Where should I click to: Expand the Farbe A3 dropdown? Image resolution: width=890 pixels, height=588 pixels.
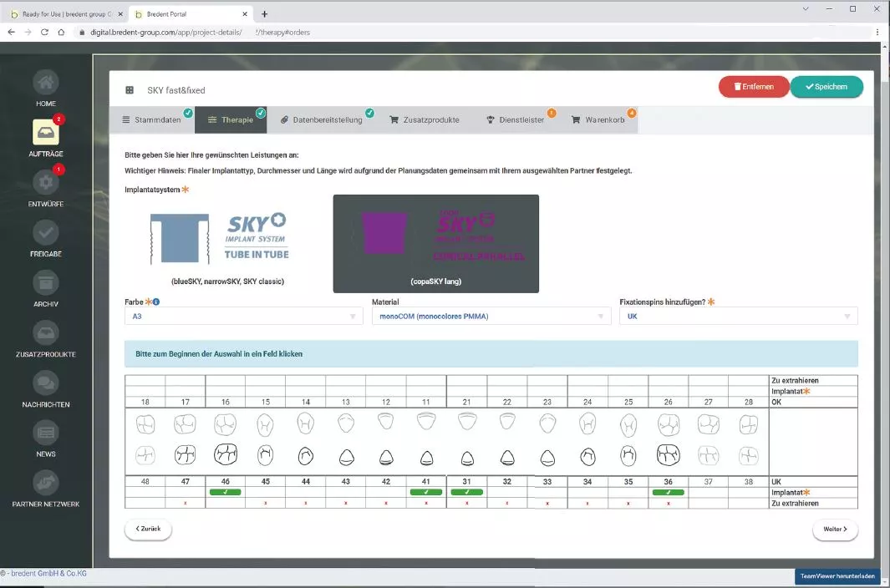click(x=243, y=317)
